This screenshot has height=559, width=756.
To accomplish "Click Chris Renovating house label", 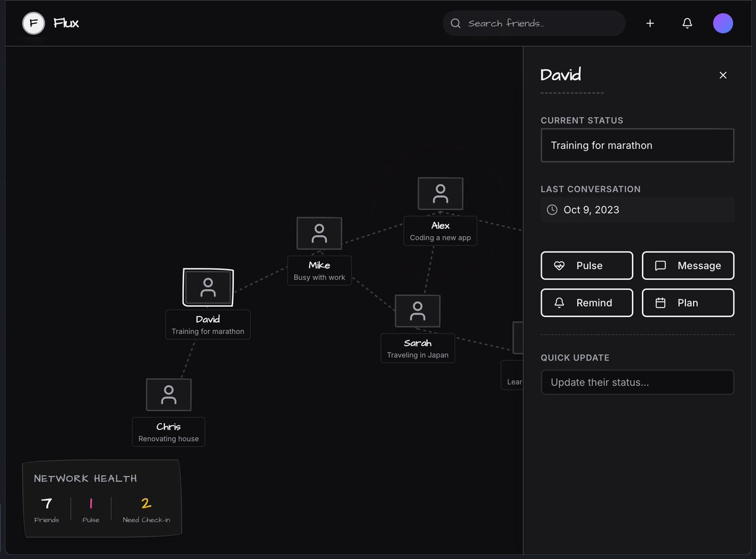I will click(x=168, y=432).
